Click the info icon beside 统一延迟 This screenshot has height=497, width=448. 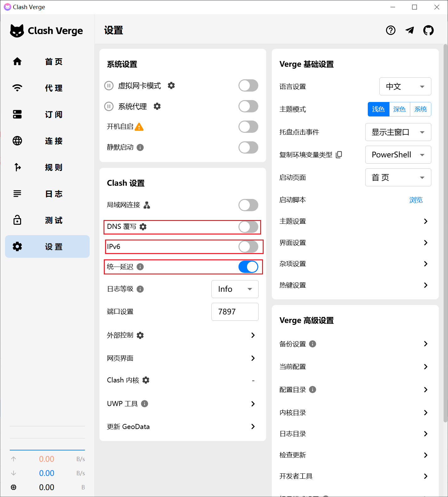140,267
